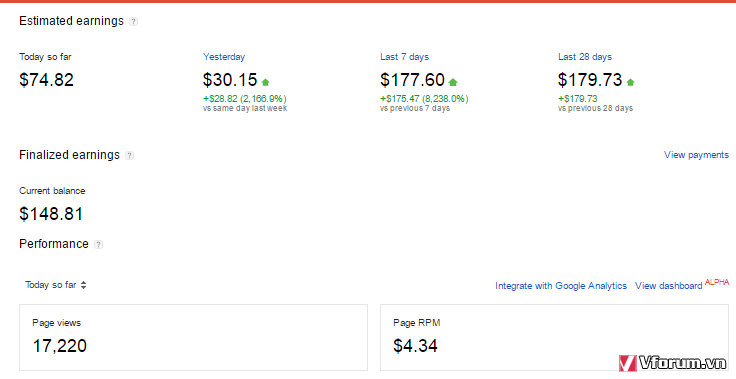Click green up arrow next to $30.15
Image resolution: width=736 pixels, height=379 pixels.
coord(265,82)
